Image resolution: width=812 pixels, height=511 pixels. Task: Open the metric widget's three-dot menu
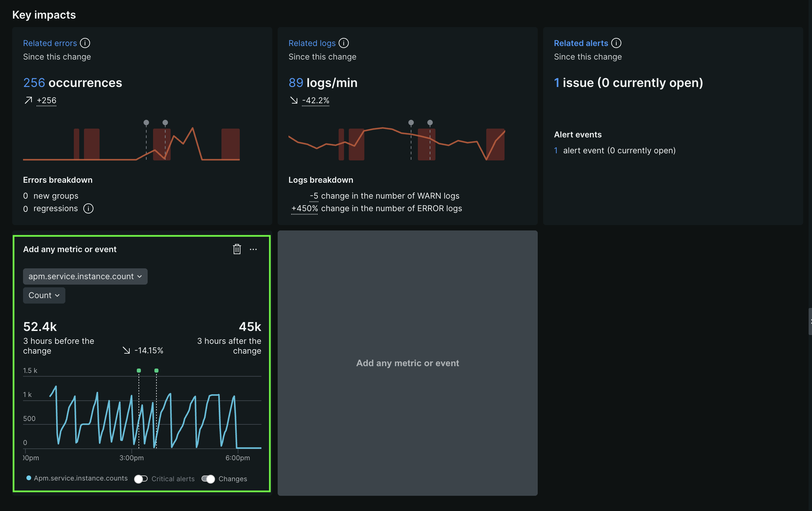point(253,249)
